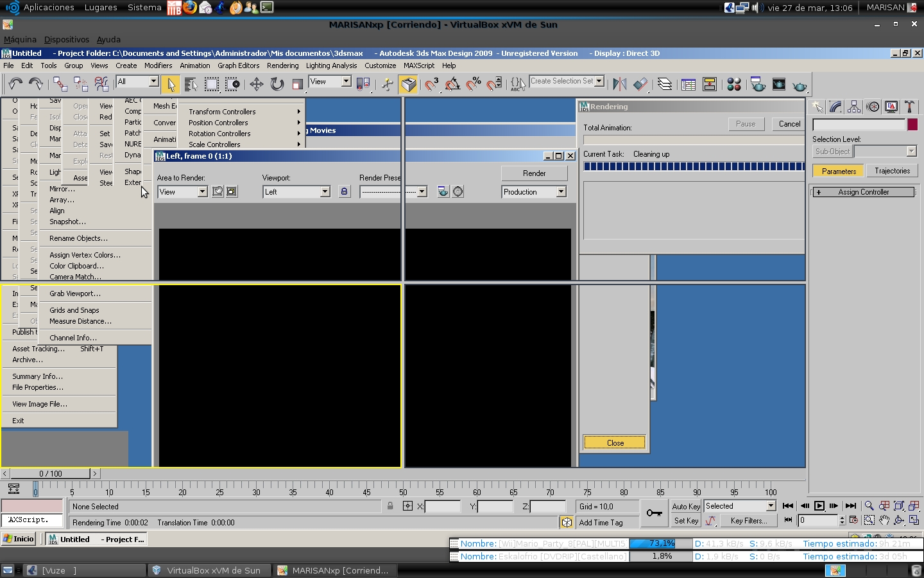Open the MAXScript menu
Image resolution: width=924 pixels, height=578 pixels.
419,66
